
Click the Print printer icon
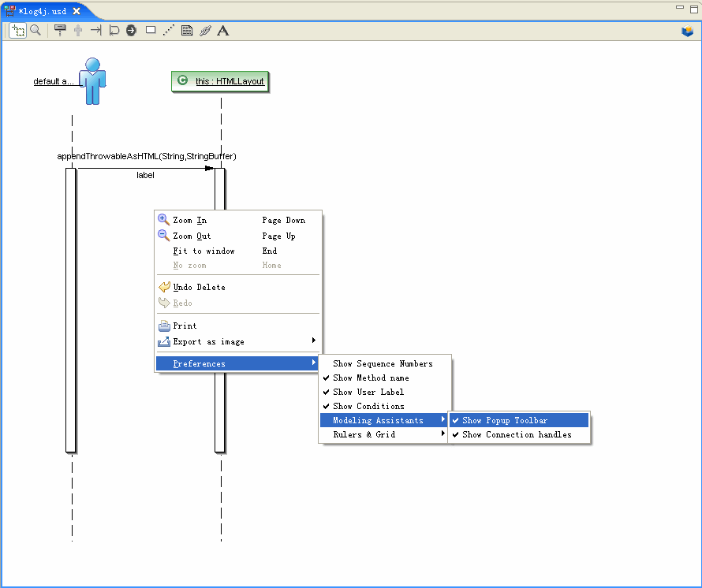click(x=164, y=326)
